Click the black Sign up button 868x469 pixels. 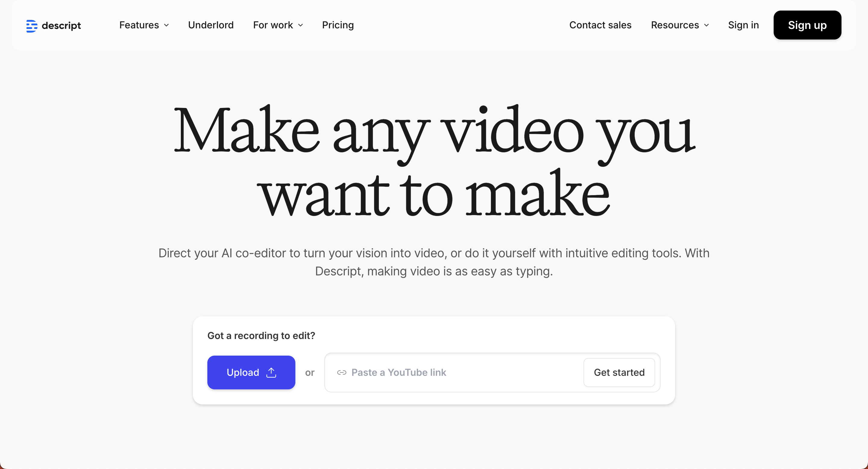coord(807,25)
